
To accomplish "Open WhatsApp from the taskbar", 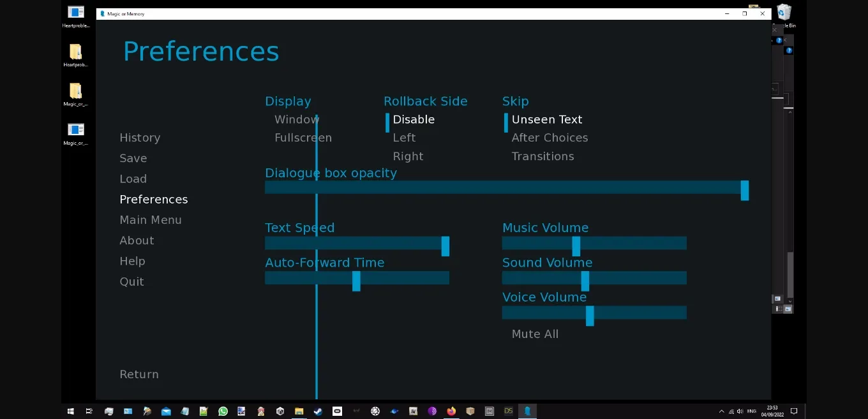I will pos(223,411).
